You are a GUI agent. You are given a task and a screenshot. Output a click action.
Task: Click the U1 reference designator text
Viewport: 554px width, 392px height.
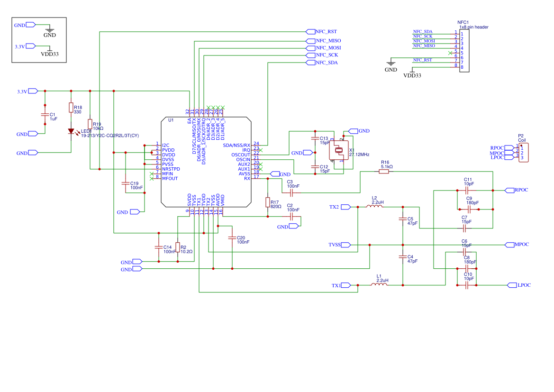tap(171, 120)
